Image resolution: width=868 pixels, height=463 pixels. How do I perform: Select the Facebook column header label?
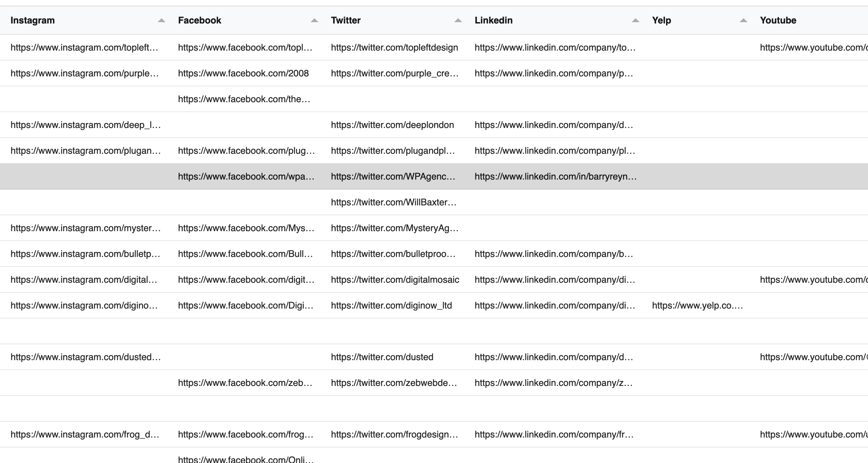pyautogui.click(x=200, y=20)
